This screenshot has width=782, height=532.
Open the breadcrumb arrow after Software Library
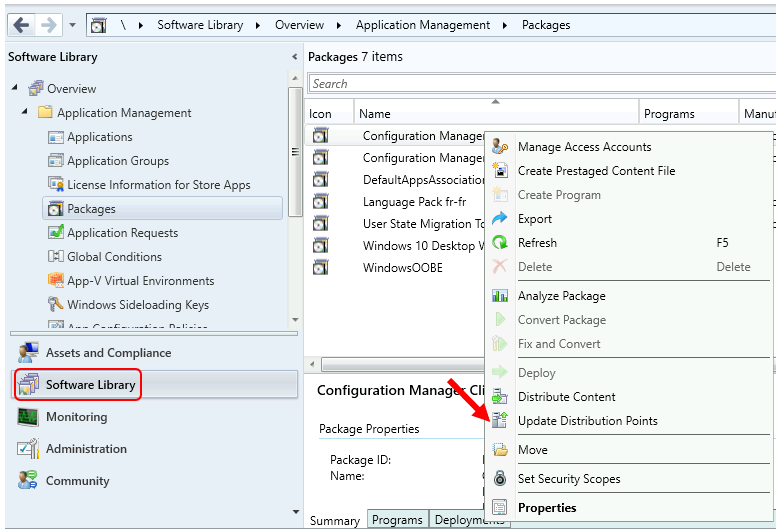click(257, 25)
